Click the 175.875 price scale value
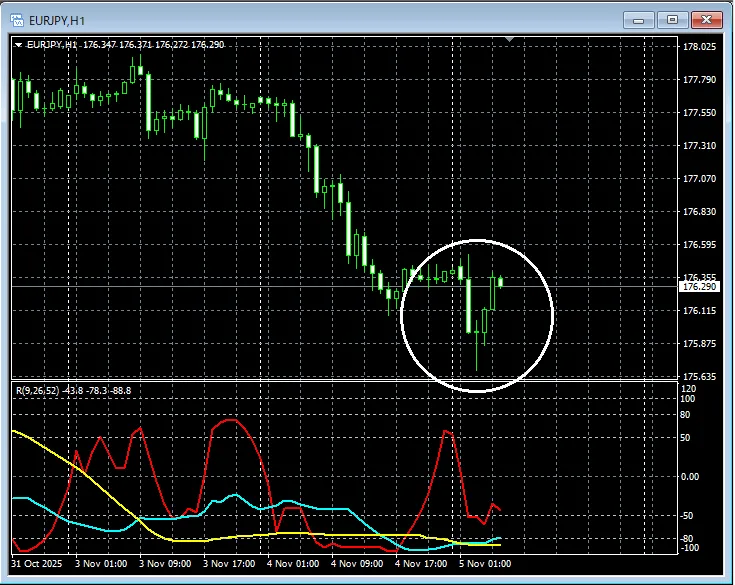Viewport: 735px width, 585px height. click(x=699, y=344)
